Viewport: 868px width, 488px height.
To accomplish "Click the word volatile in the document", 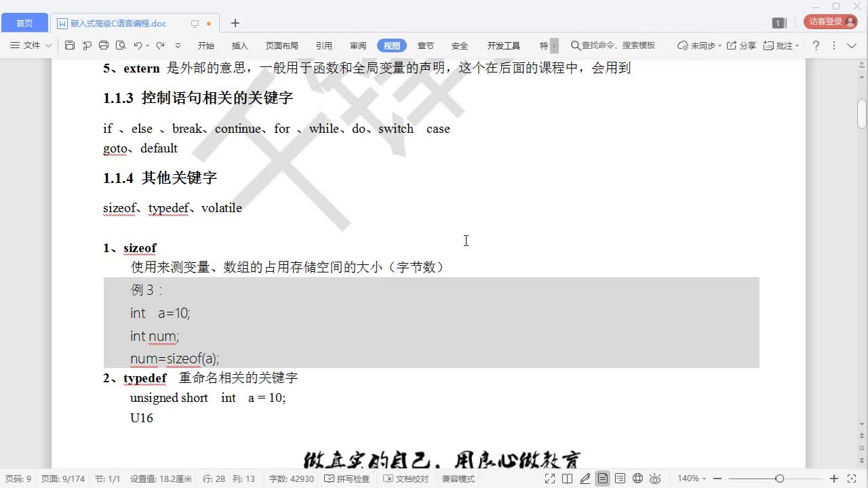I will pyautogui.click(x=222, y=208).
